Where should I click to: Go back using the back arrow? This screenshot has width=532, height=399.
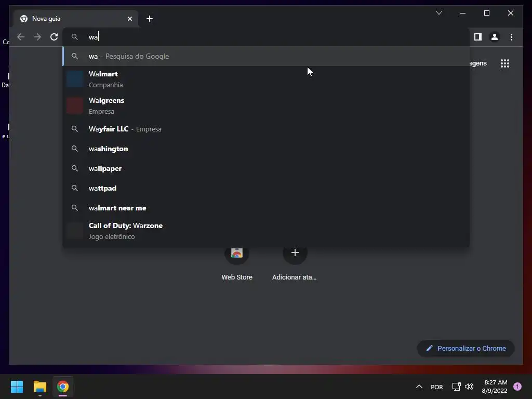[21, 37]
